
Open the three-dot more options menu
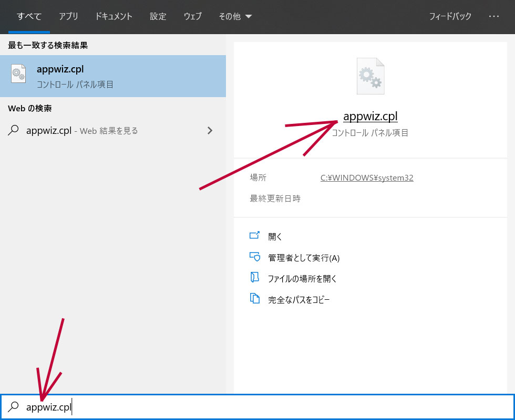coord(493,16)
